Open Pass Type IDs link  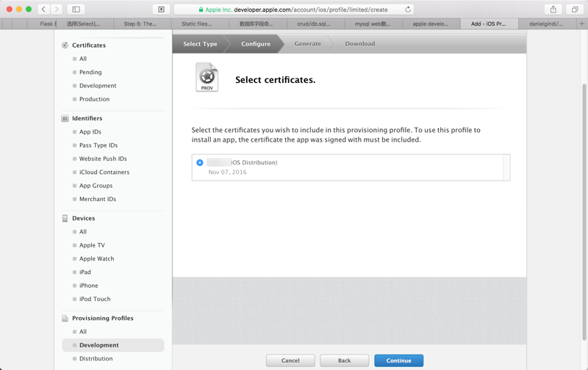(x=98, y=145)
